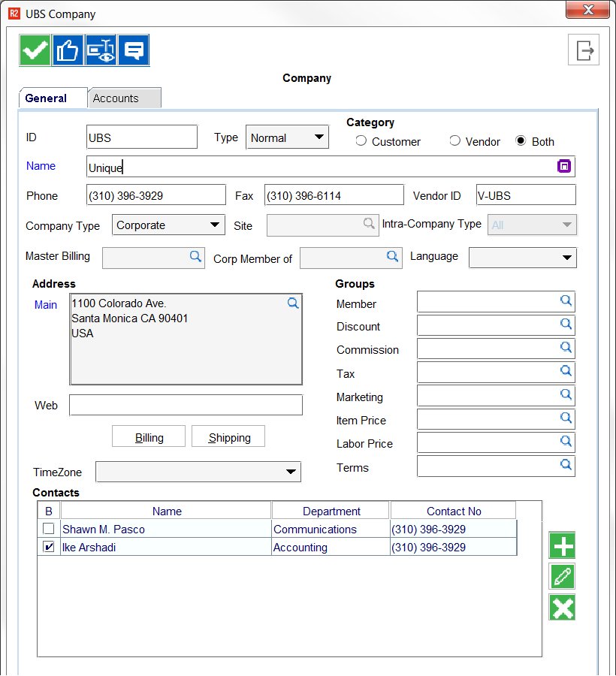Image resolution: width=616 pixels, height=676 pixels.
Task: Click the exit door icon
Action: pos(584,50)
